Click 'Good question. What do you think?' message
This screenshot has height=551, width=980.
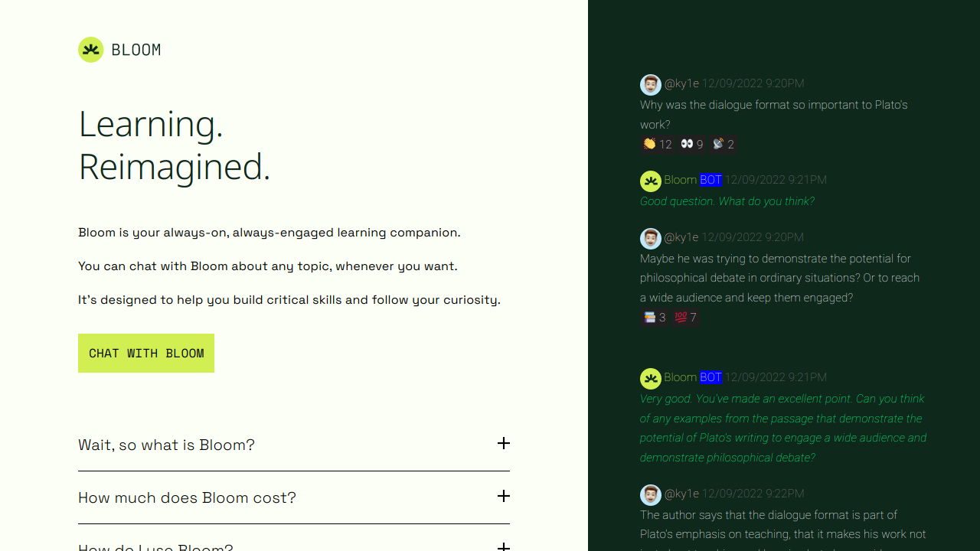[727, 201]
